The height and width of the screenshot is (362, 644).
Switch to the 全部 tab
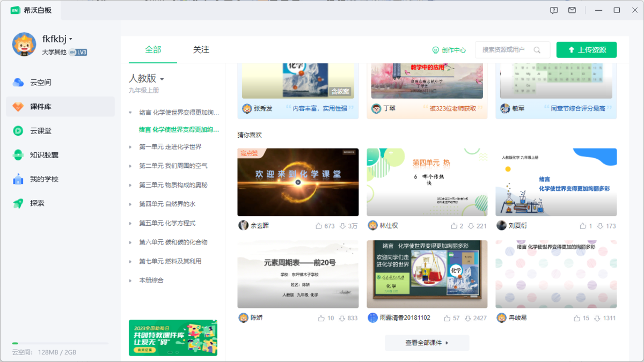[154, 49]
